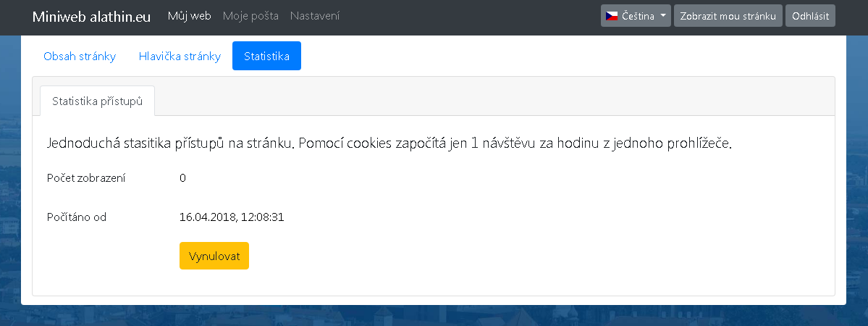Select the Statistika přístupů tab
868x326 pixels.
coord(97,101)
